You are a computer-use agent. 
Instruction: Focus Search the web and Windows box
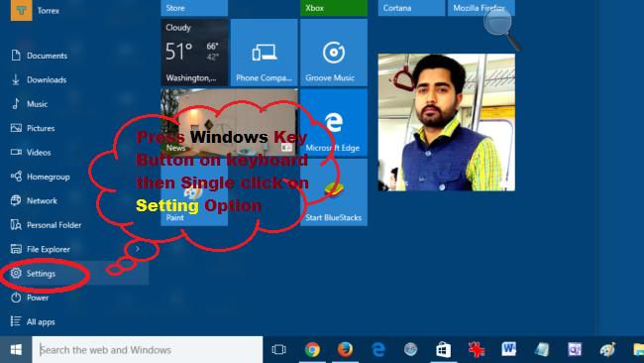(148, 350)
